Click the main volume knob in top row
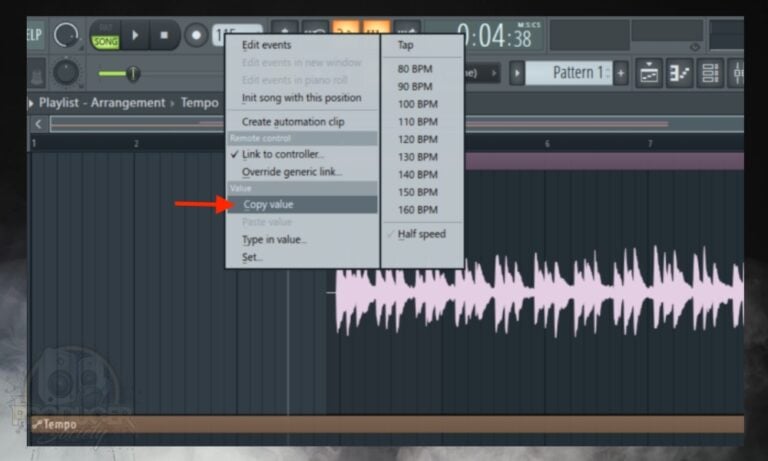The height and width of the screenshot is (461, 768). point(66,35)
